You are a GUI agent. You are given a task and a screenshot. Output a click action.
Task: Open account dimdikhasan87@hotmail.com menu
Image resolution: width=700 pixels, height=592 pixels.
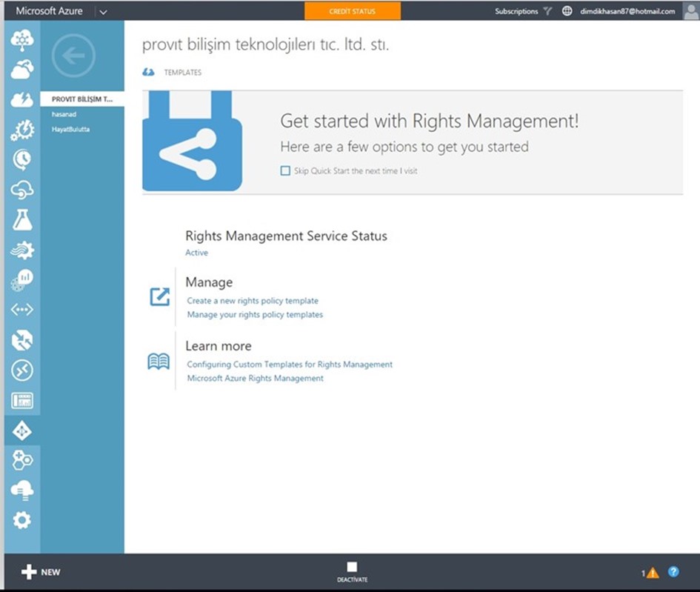point(627,11)
